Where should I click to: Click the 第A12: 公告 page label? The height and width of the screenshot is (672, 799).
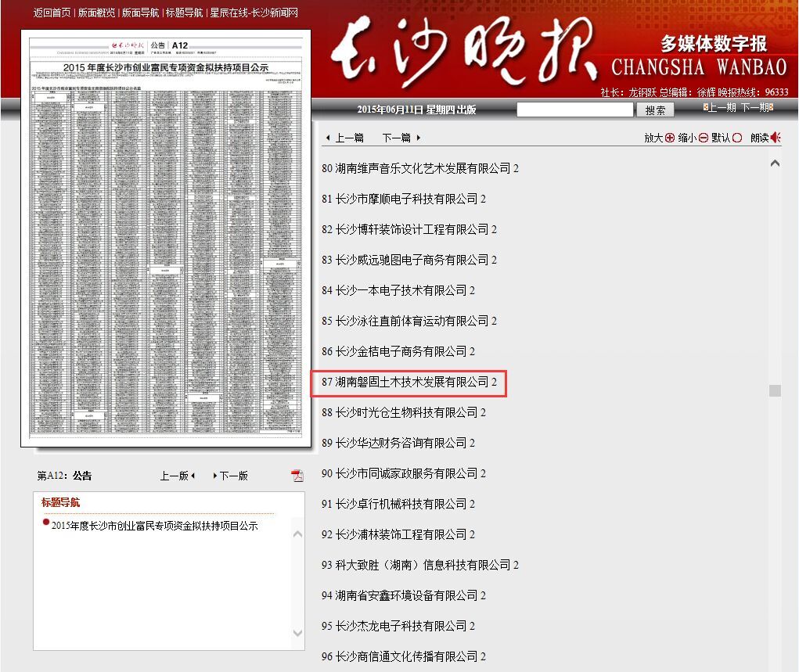(64, 476)
